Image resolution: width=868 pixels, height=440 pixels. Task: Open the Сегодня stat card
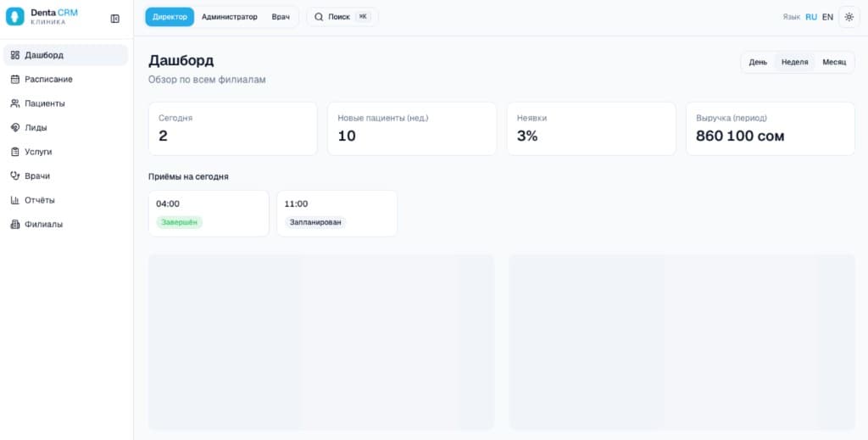pos(233,128)
